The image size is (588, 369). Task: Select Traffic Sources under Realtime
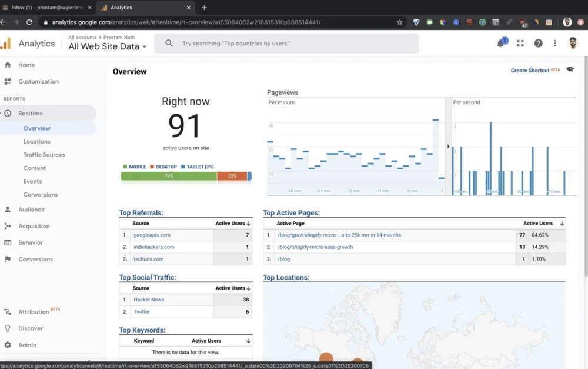point(44,155)
